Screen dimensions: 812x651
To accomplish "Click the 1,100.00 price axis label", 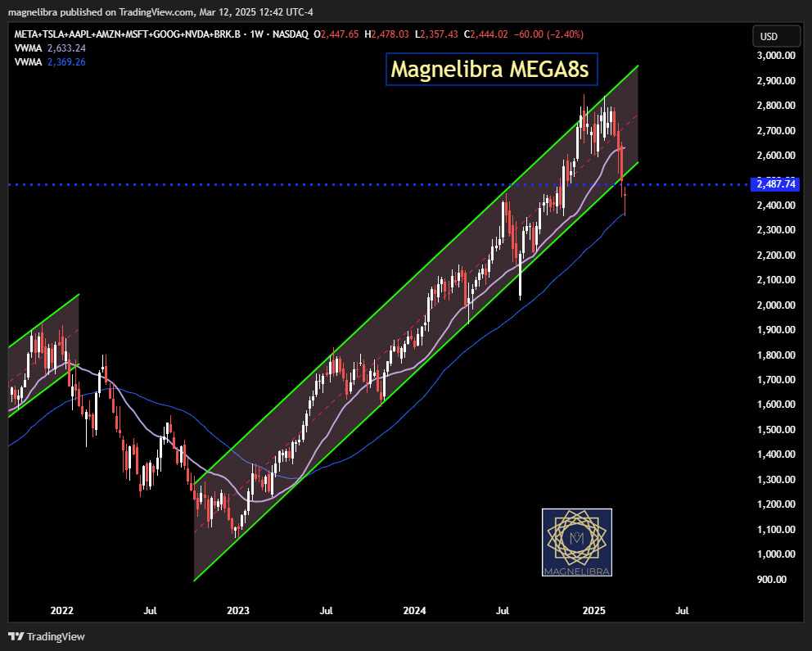I will click(776, 529).
